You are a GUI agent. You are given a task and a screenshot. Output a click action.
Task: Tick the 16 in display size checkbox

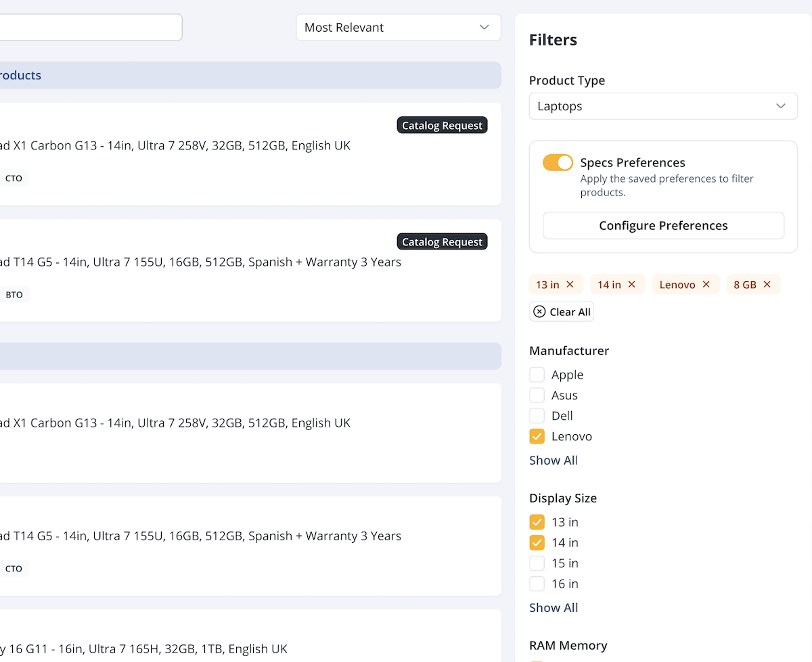[x=537, y=584]
